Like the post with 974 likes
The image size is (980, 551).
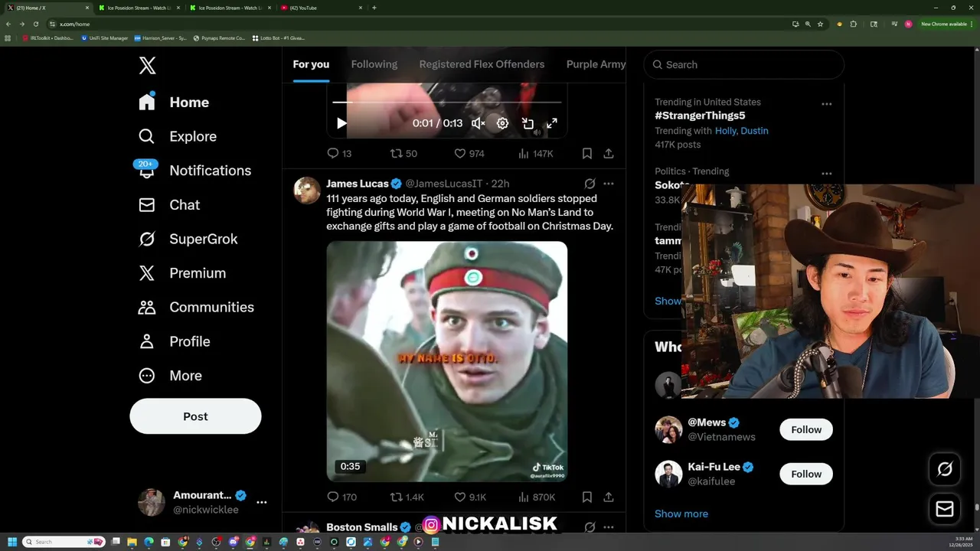[469, 153]
